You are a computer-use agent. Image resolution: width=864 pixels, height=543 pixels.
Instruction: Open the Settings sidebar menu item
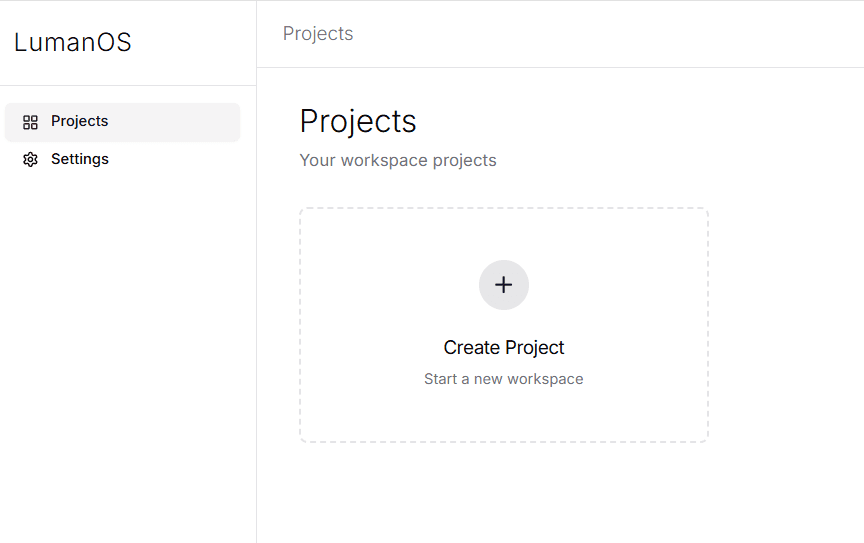122,160
